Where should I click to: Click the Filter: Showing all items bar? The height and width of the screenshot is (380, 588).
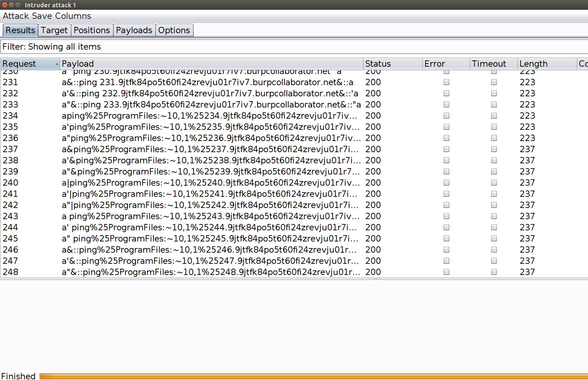tap(294, 47)
